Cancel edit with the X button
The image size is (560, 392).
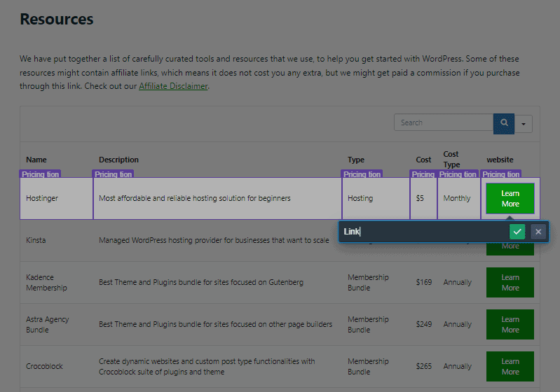point(538,232)
